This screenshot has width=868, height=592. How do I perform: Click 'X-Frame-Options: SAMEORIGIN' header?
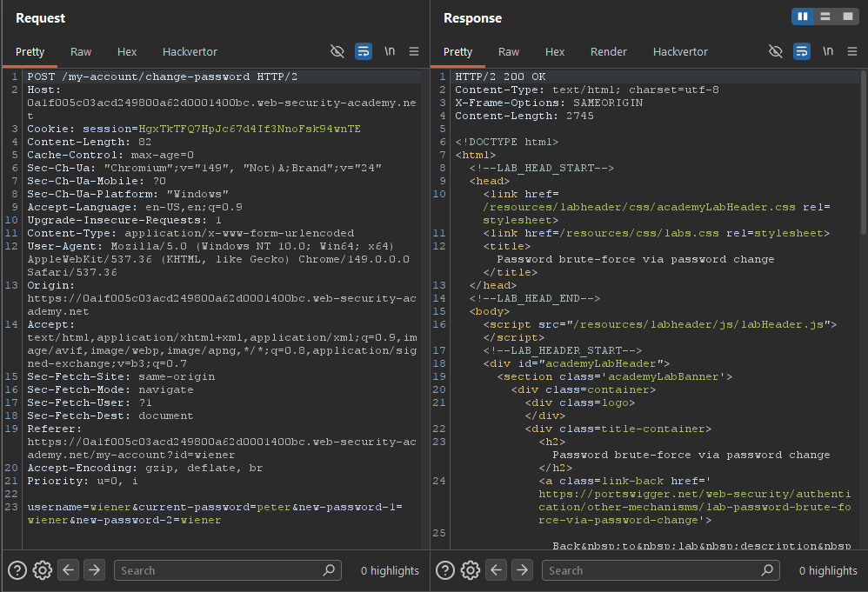pyautogui.click(x=549, y=103)
